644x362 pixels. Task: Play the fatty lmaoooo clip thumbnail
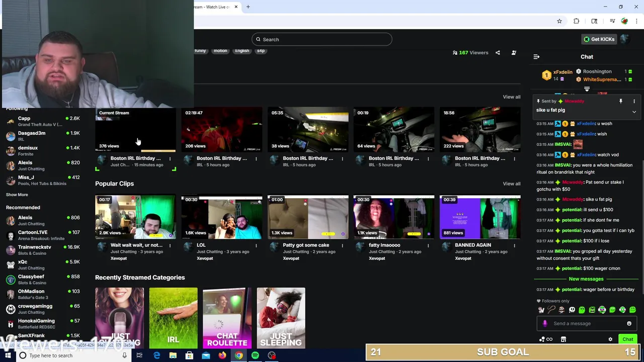pos(394,217)
